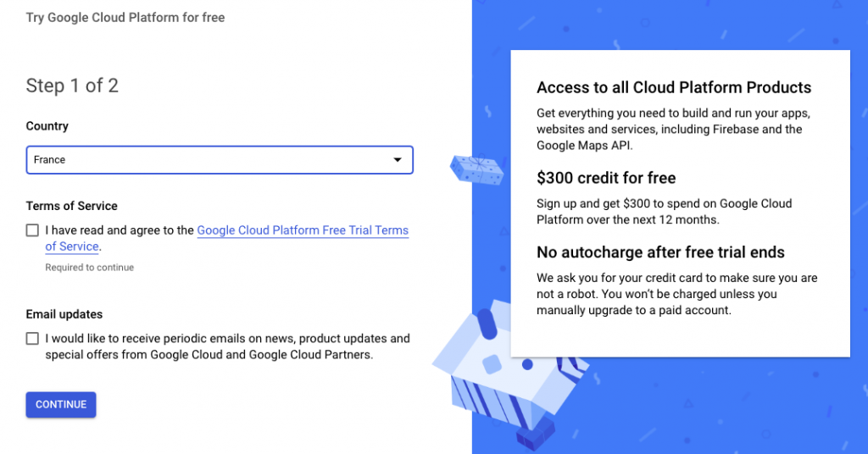868x454 pixels.
Task: Click the "Step 1 of 2" heading
Action: pyautogui.click(x=72, y=86)
